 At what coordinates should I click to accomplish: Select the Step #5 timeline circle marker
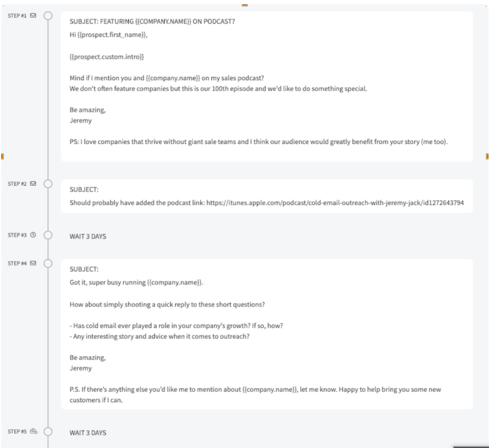48,432
